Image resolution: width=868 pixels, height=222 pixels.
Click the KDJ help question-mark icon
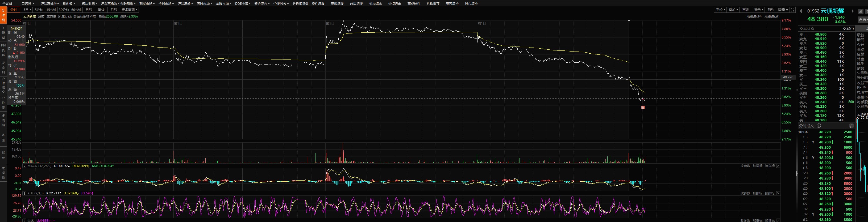click(24, 193)
